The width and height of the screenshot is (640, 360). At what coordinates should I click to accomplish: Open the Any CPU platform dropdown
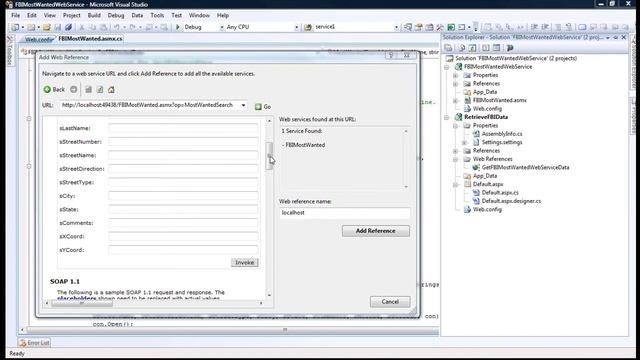(x=296, y=27)
